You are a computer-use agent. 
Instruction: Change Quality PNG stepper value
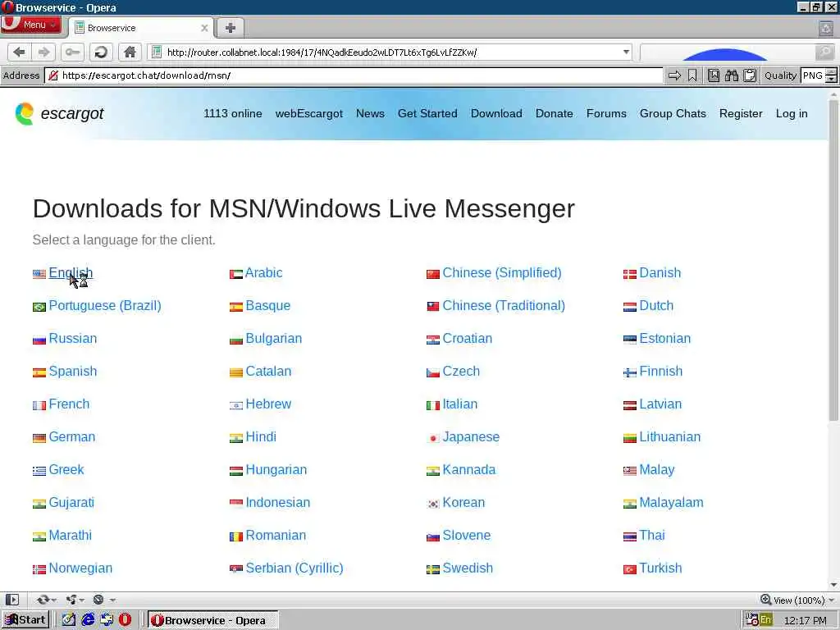pyautogui.click(x=831, y=75)
